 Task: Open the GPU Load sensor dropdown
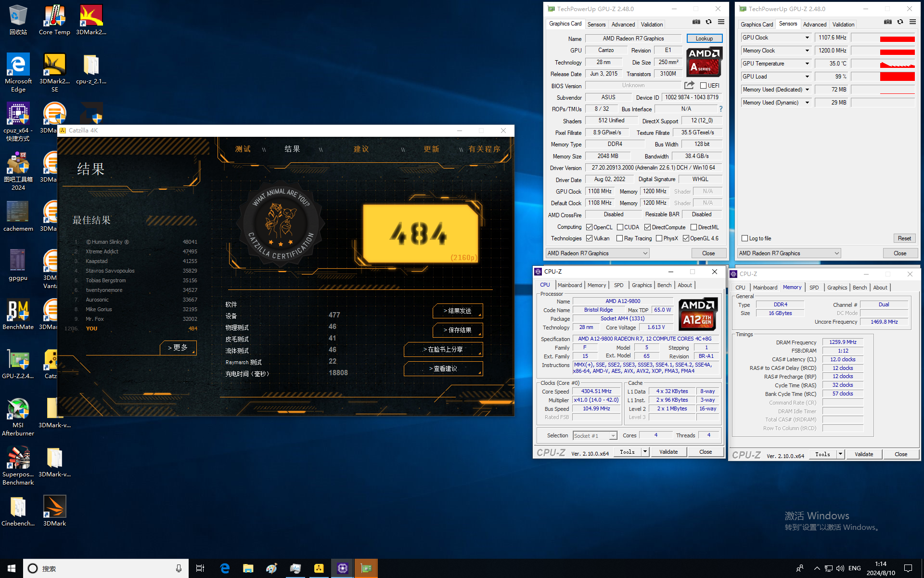pos(807,77)
